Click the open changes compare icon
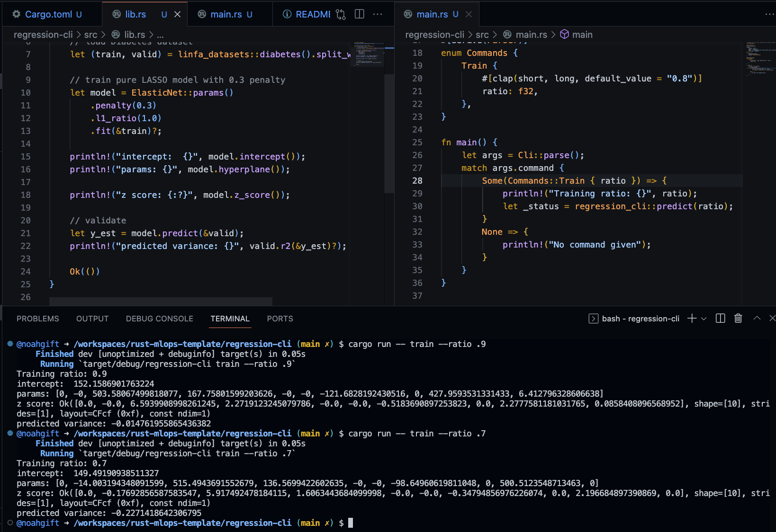Image resolution: width=776 pixels, height=532 pixels. tap(341, 14)
